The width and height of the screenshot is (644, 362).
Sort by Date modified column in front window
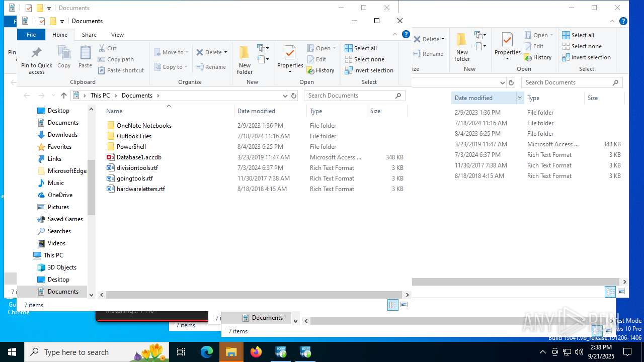(270, 111)
